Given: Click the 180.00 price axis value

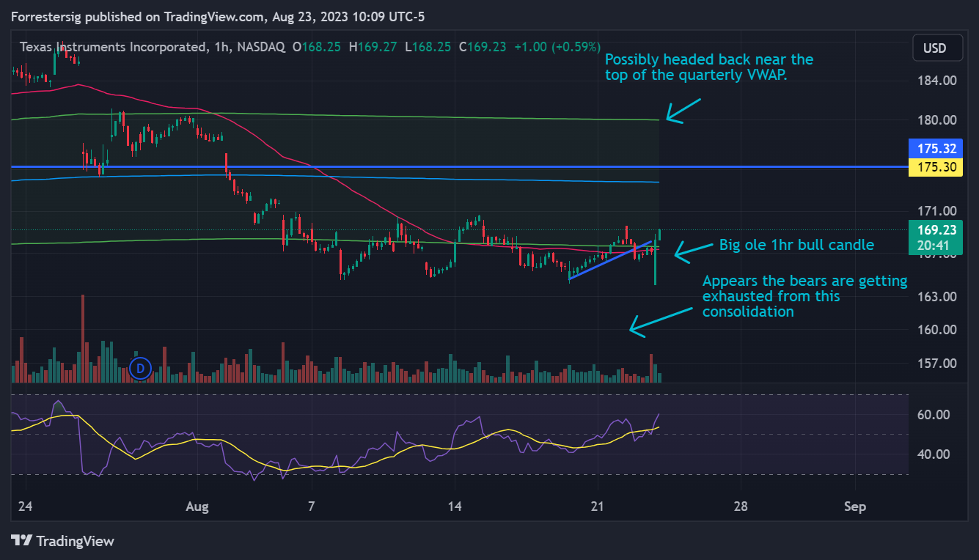Looking at the screenshot, I should click(x=937, y=120).
